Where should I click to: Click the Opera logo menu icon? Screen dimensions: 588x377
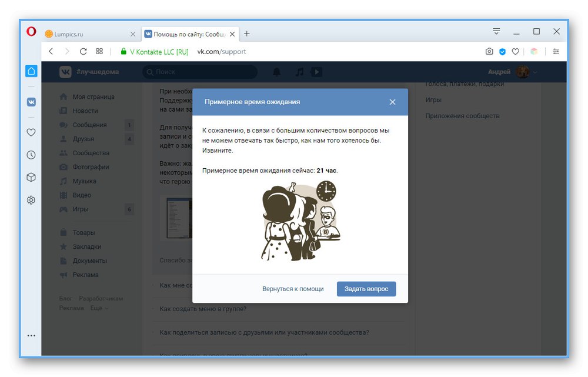tap(32, 32)
